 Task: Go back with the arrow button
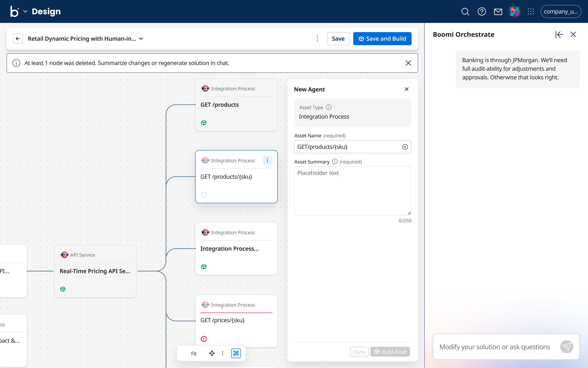coord(18,39)
